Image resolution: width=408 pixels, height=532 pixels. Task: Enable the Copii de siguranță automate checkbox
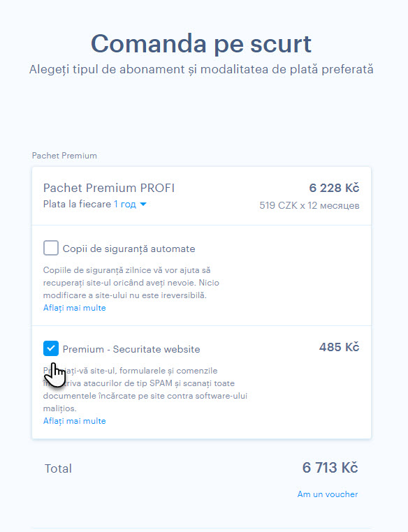[51, 248]
